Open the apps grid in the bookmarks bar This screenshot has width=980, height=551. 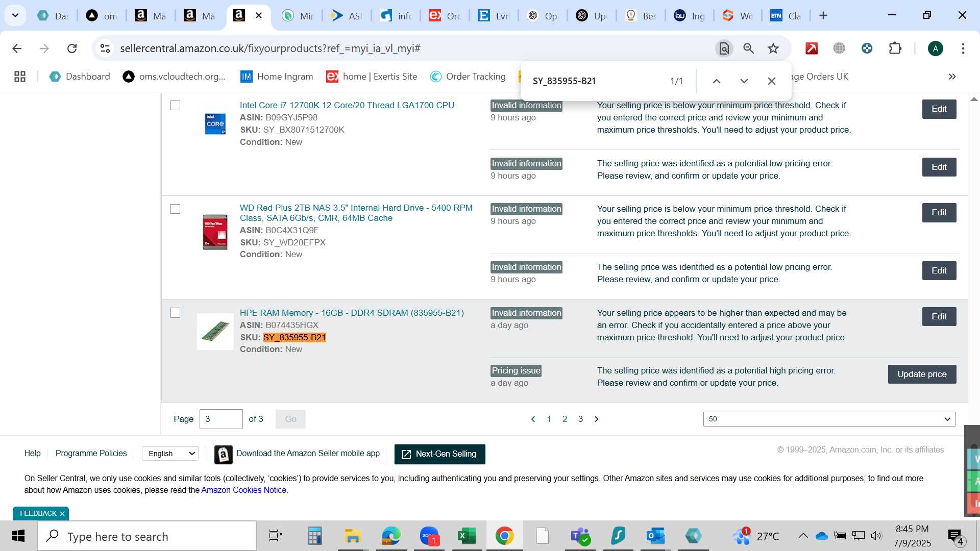click(x=20, y=77)
